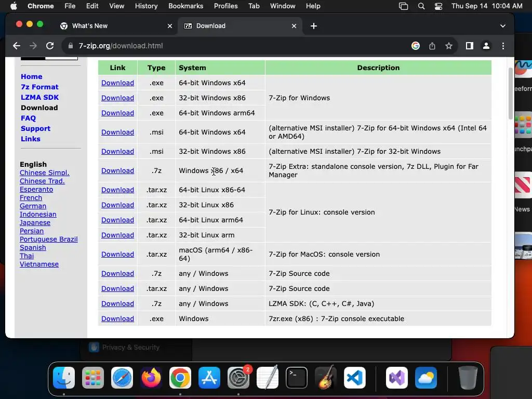Launch Firefox from the Dock

pos(151,378)
